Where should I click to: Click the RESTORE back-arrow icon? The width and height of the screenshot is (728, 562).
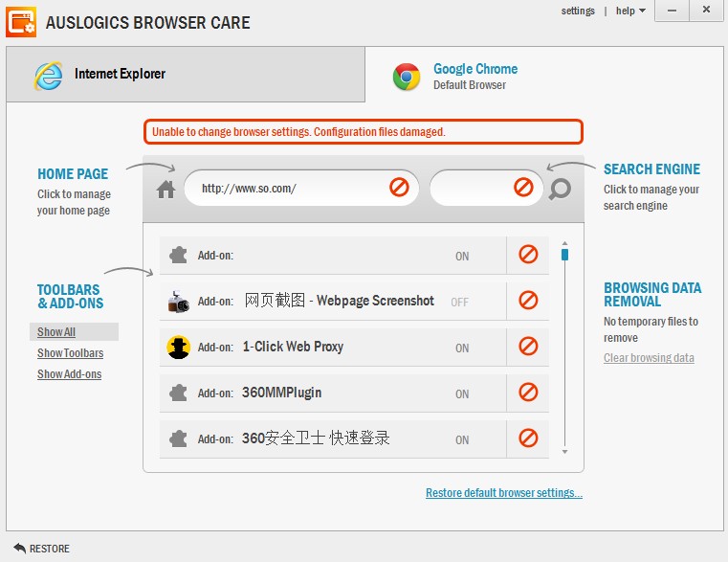coord(20,548)
